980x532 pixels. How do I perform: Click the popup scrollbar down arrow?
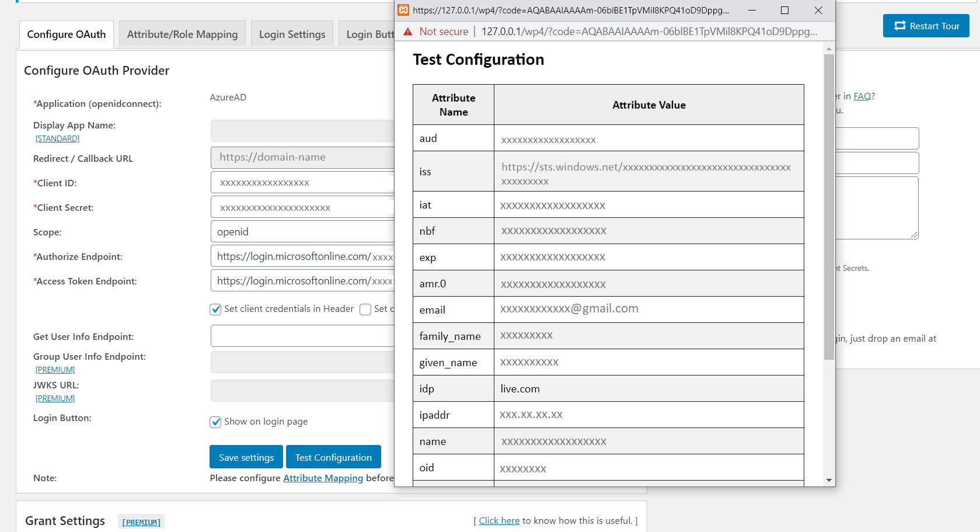[829, 481]
